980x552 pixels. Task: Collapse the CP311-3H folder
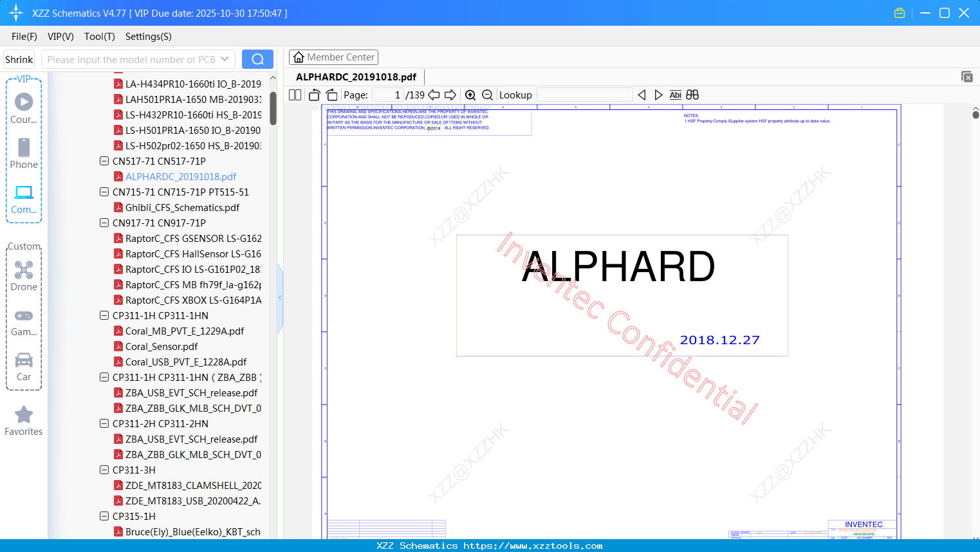[104, 470]
